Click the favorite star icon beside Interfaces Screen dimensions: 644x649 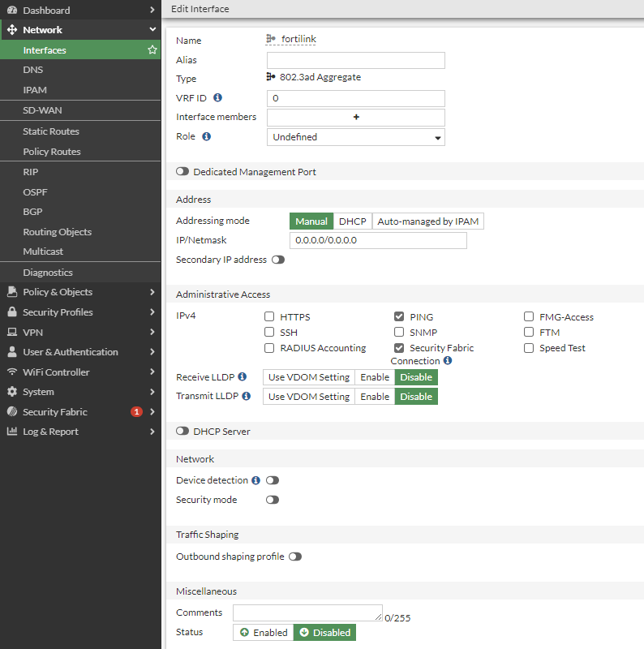152,50
